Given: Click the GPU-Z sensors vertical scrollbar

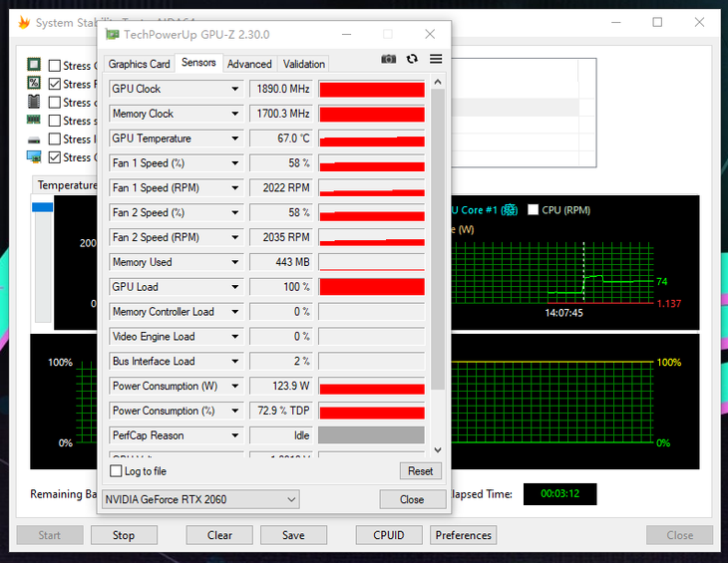Looking at the screenshot, I should point(438,249).
